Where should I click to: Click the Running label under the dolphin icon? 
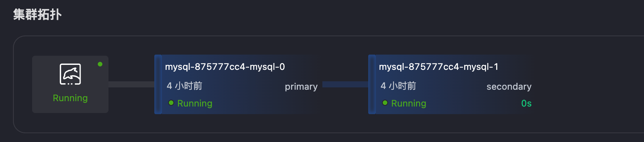point(70,98)
